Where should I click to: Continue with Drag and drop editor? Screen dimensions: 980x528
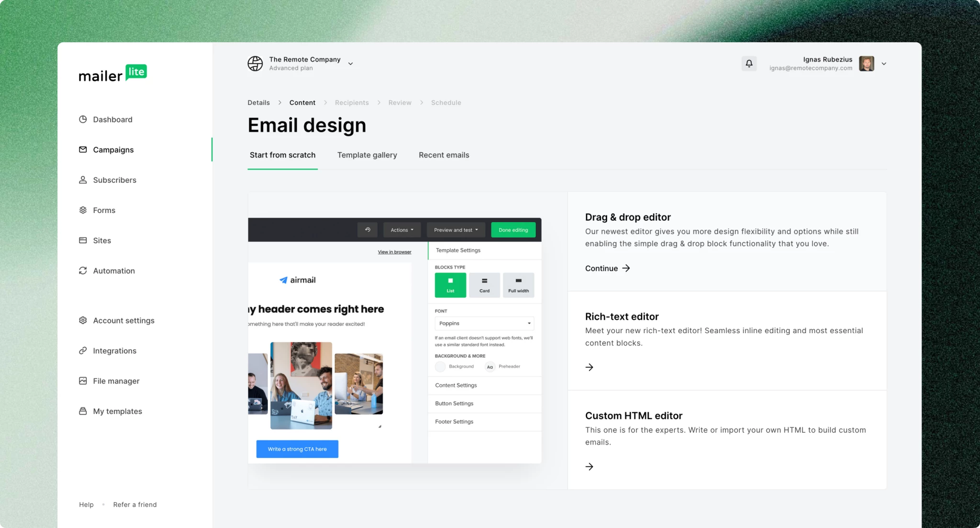607,268
